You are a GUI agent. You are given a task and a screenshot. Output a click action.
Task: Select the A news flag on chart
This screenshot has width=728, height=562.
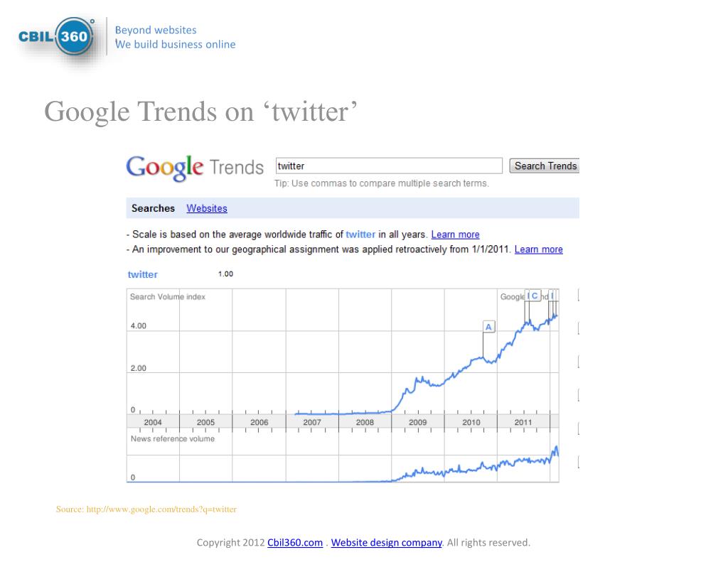(488, 327)
